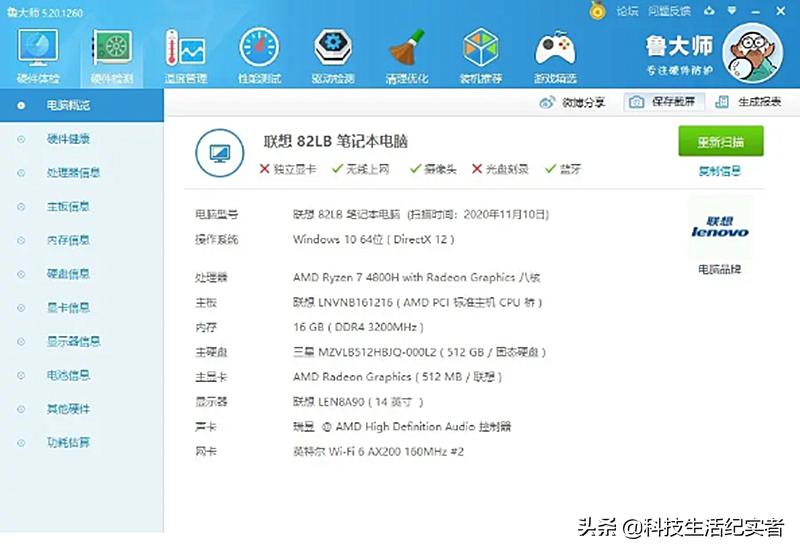Click the gold medal icon in title bar
This screenshot has height=553, width=800.
pyautogui.click(x=597, y=11)
